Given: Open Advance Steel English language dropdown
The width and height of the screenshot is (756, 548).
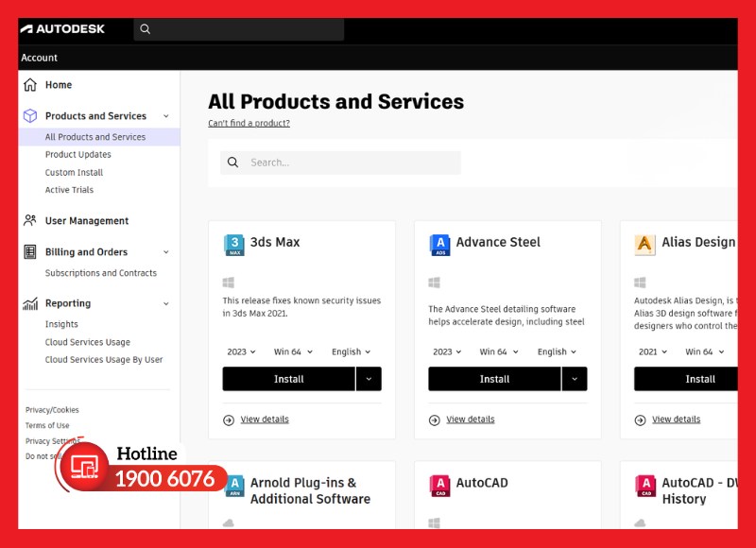Looking at the screenshot, I should pos(557,351).
